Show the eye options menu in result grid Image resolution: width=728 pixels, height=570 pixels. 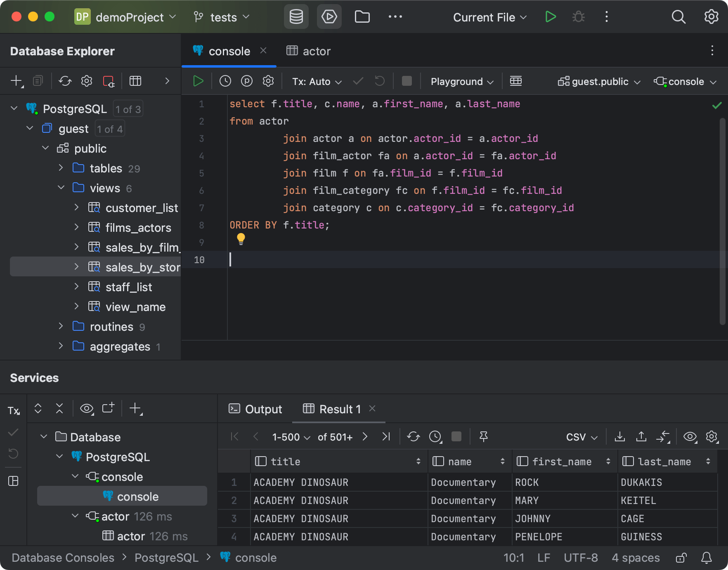pos(690,437)
